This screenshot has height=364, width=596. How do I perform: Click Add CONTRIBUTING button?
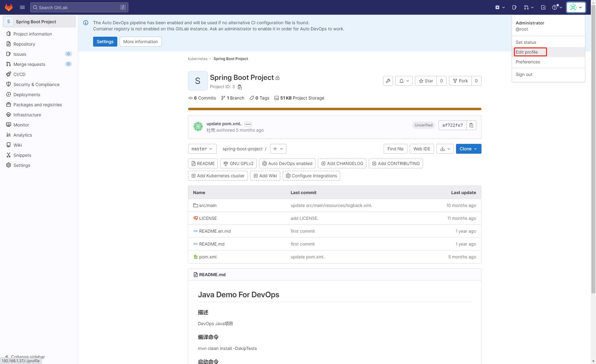point(396,163)
